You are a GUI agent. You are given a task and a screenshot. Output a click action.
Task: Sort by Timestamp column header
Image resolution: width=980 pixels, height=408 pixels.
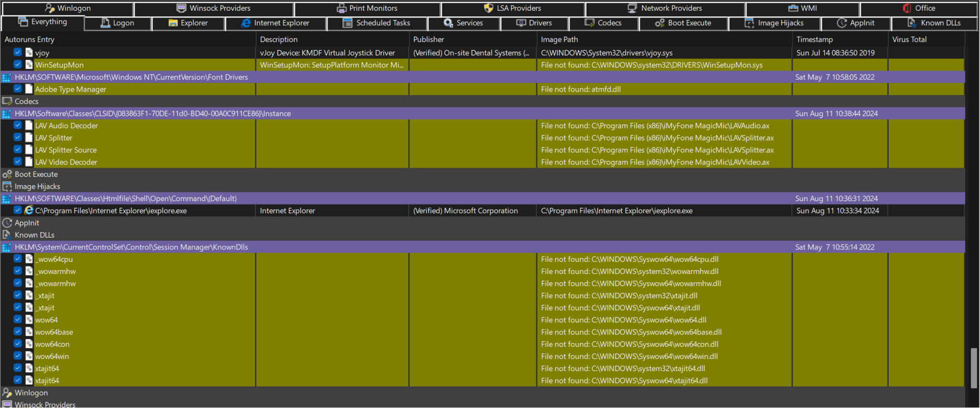click(840, 39)
